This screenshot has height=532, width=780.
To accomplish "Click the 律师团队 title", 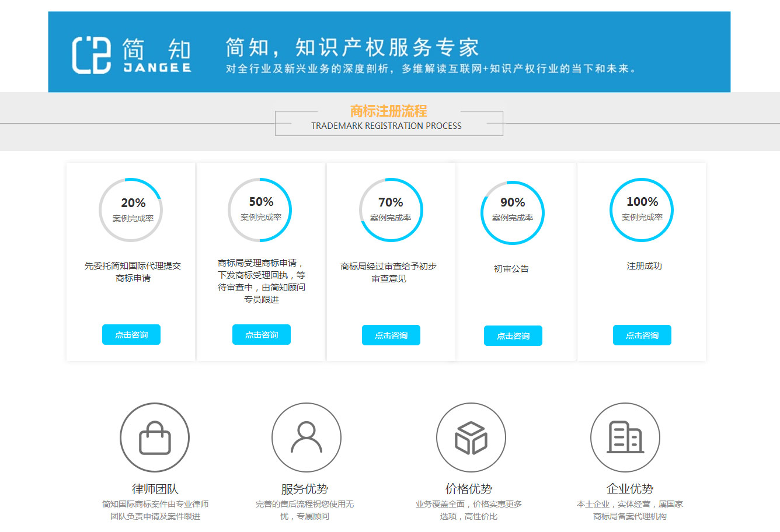I will click(155, 489).
